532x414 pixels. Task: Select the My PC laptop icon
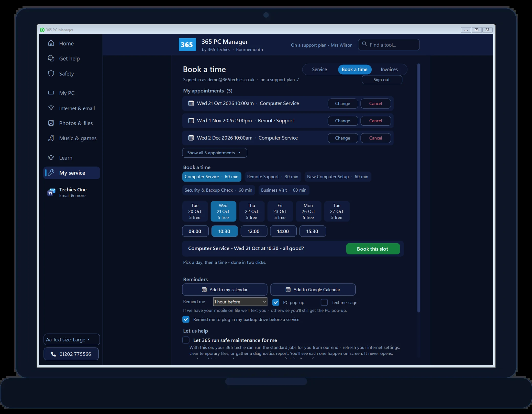[51, 93]
